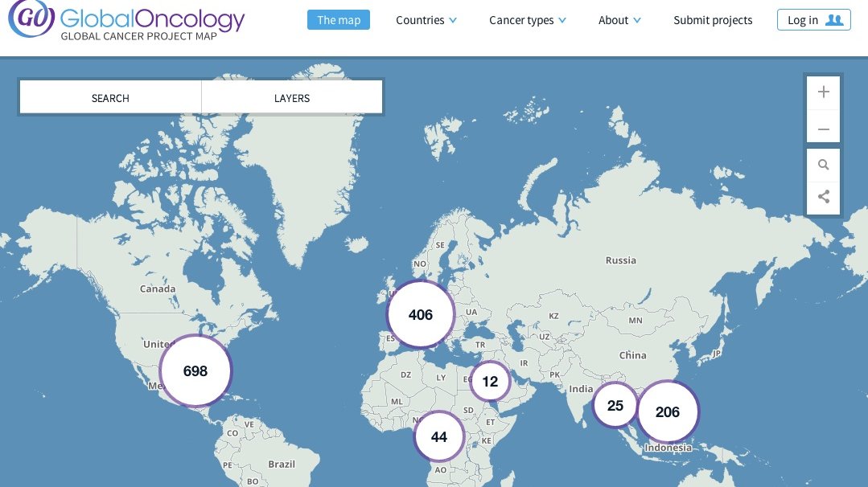Click the share icon on the map sidebar

click(823, 196)
